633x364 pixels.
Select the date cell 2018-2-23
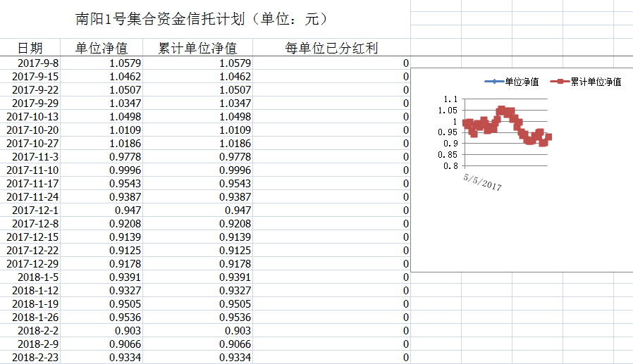pyautogui.click(x=31, y=358)
